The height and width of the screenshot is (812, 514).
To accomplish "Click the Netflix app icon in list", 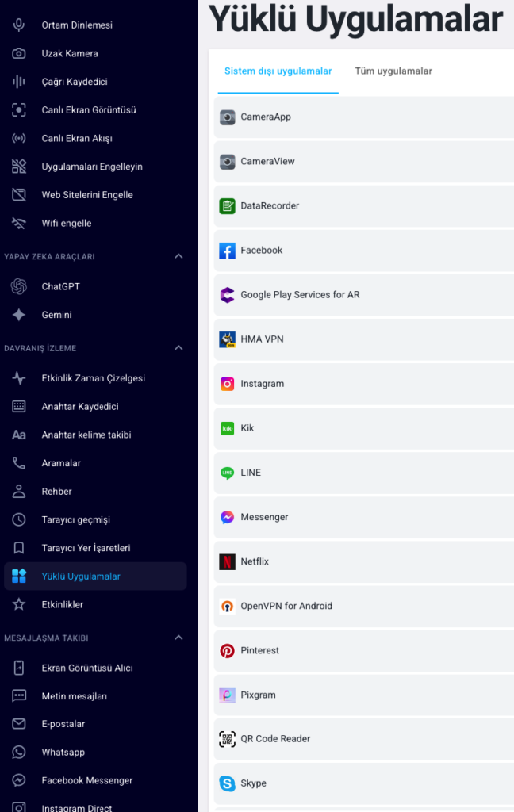I will tap(228, 561).
